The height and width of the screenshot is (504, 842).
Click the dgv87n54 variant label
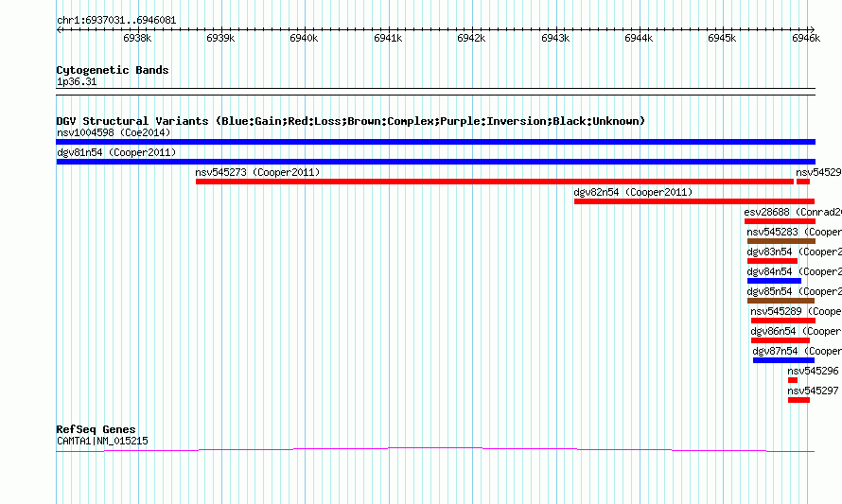(x=797, y=351)
